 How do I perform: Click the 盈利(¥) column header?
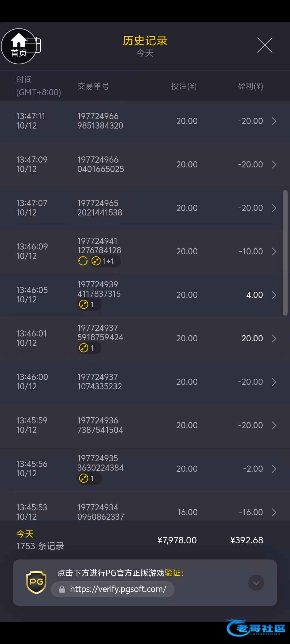click(x=250, y=86)
